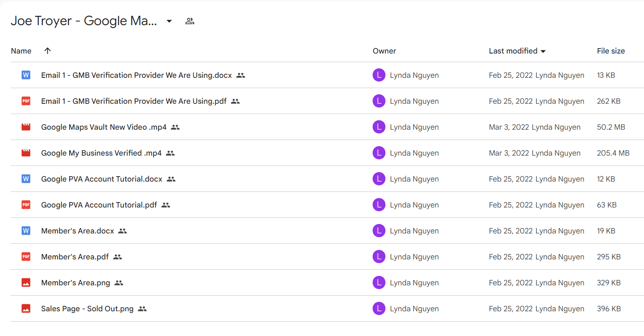
Task: Click the 205.4 MB file size
Action: tap(613, 153)
